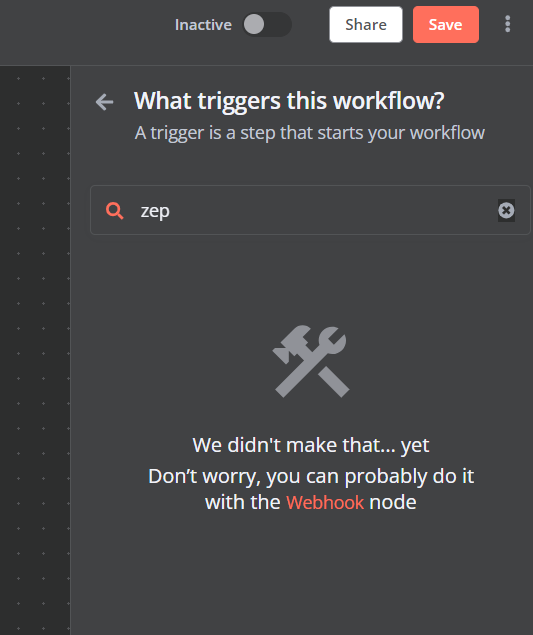
Task: Clear the search with the X icon
Action: coord(506,210)
